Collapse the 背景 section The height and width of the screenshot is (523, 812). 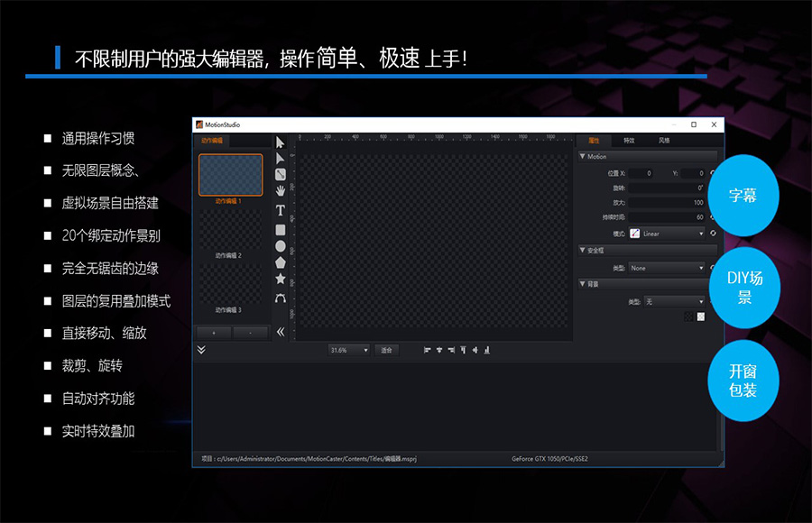coord(583,284)
